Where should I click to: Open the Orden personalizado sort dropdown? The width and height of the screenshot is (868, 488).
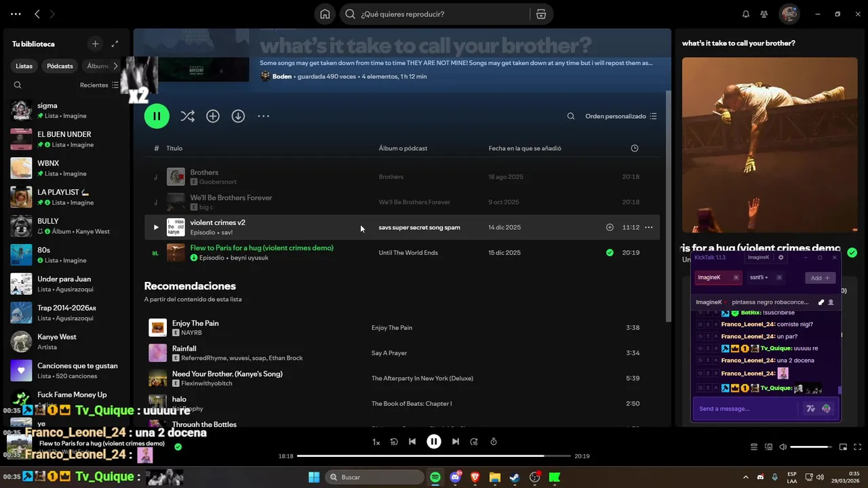pyautogui.click(x=621, y=117)
